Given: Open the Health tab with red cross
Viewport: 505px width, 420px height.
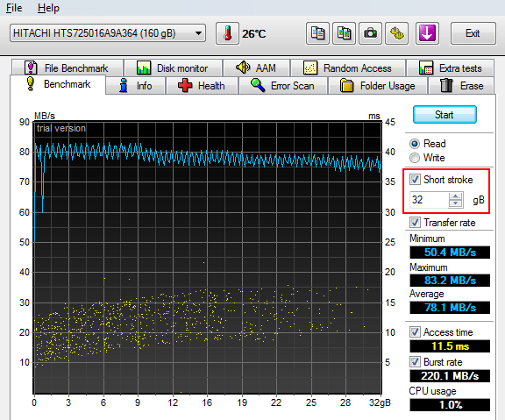Looking at the screenshot, I should pyautogui.click(x=202, y=86).
